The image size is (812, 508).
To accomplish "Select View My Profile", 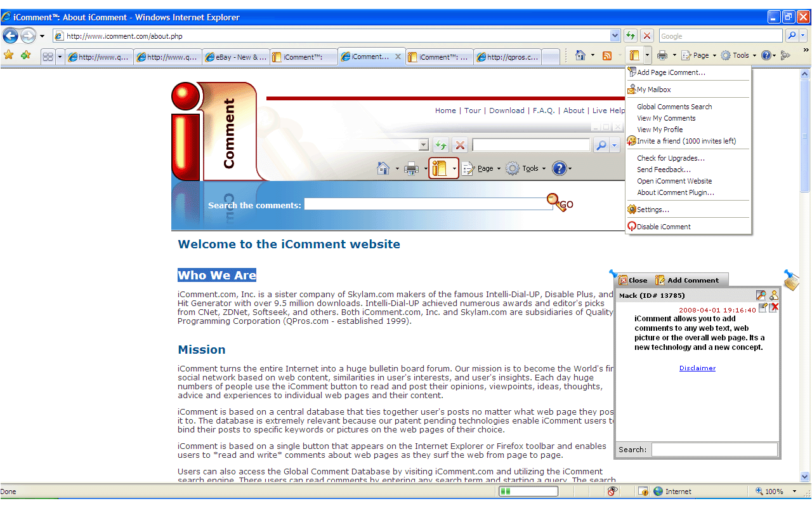I will [688, 130].
